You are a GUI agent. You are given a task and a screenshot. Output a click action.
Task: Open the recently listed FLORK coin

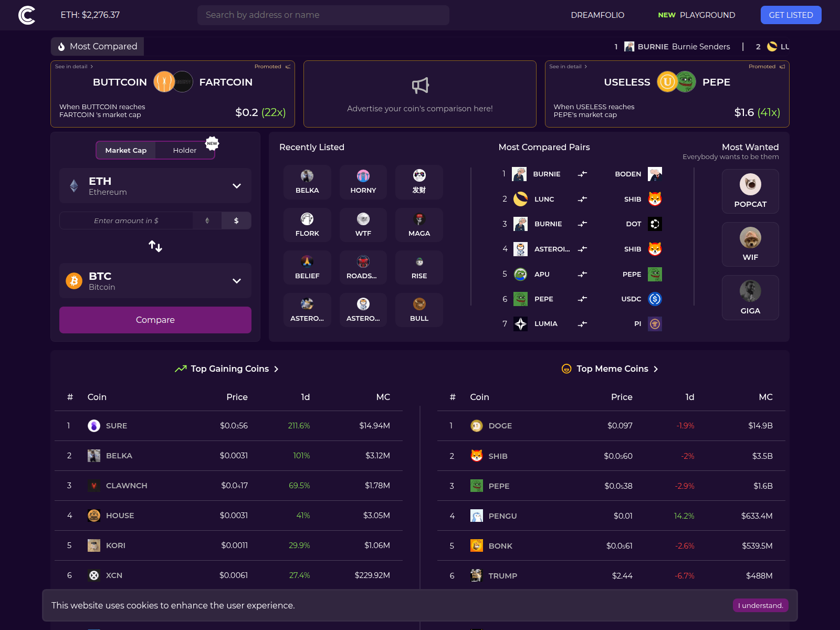(x=307, y=225)
